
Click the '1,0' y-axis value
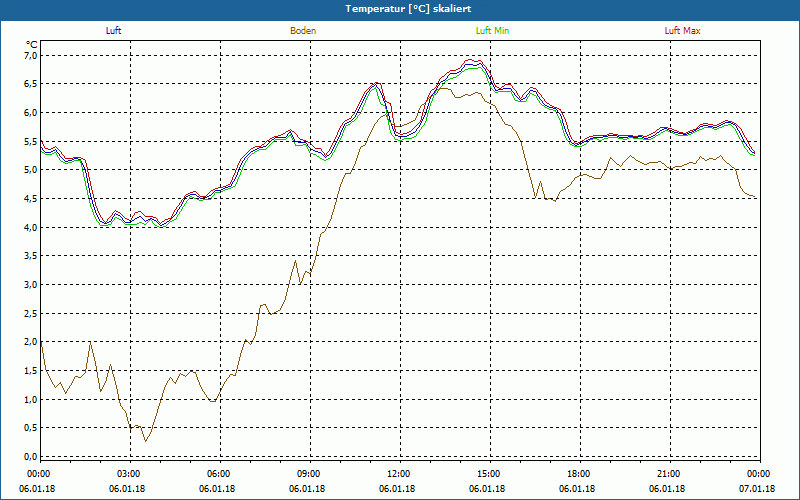click(x=31, y=399)
